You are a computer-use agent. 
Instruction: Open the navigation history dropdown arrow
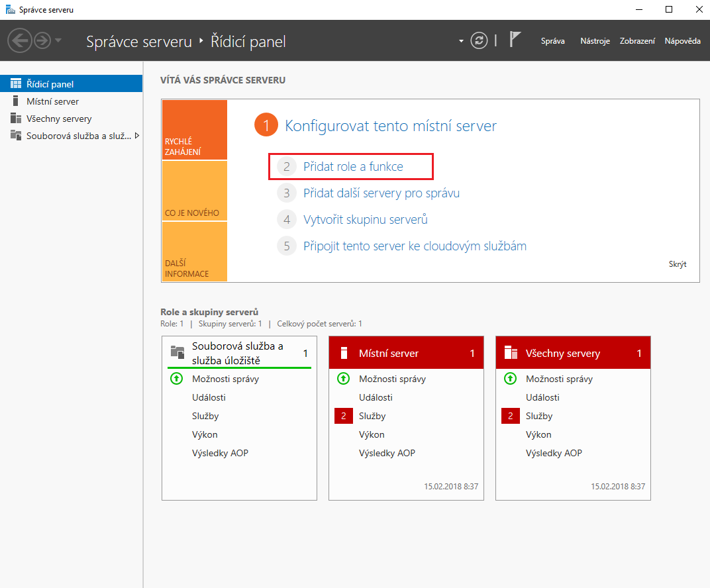(59, 40)
